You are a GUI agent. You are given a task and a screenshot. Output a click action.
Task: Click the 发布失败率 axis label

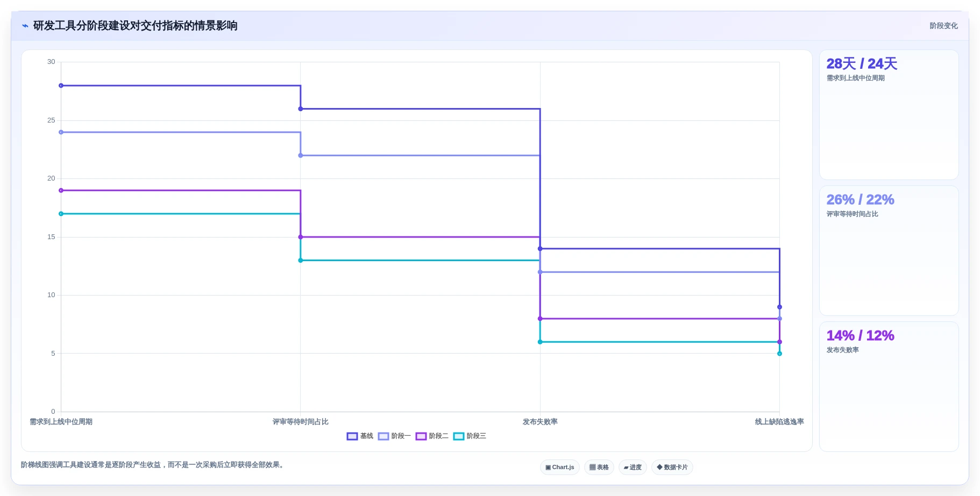pos(540,422)
